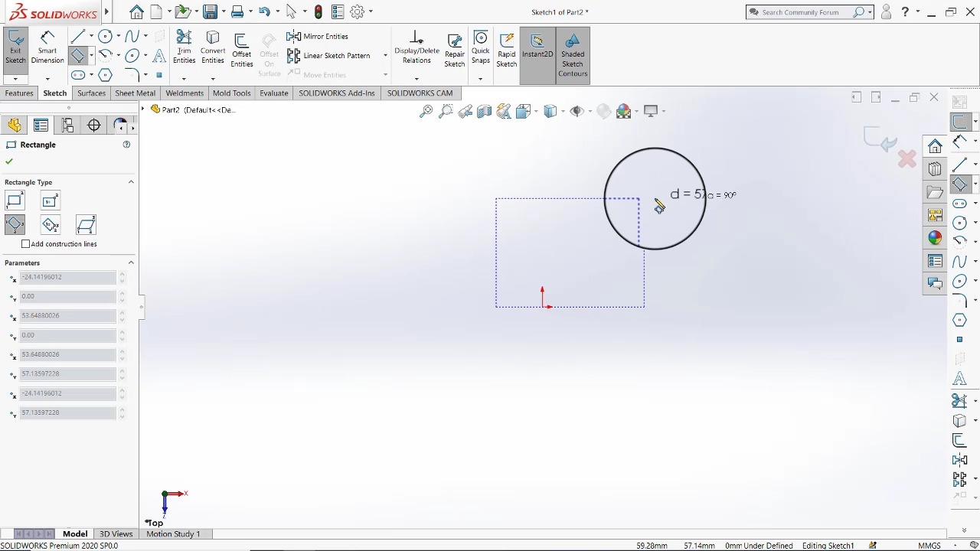Image resolution: width=980 pixels, height=551 pixels.
Task: Click the Exit Sketch button
Action: 15,47
